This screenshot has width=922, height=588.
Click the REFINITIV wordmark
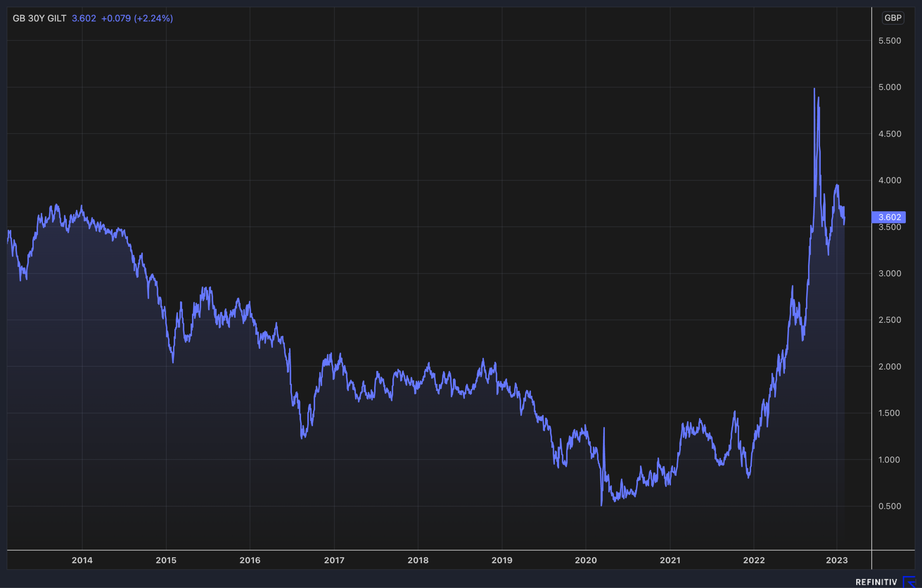tap(877, 582)
